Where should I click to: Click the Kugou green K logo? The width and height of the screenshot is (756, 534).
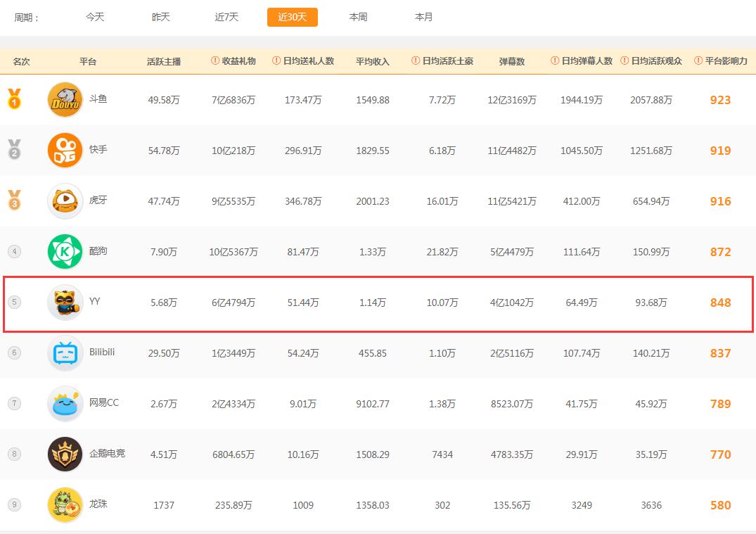65,252
